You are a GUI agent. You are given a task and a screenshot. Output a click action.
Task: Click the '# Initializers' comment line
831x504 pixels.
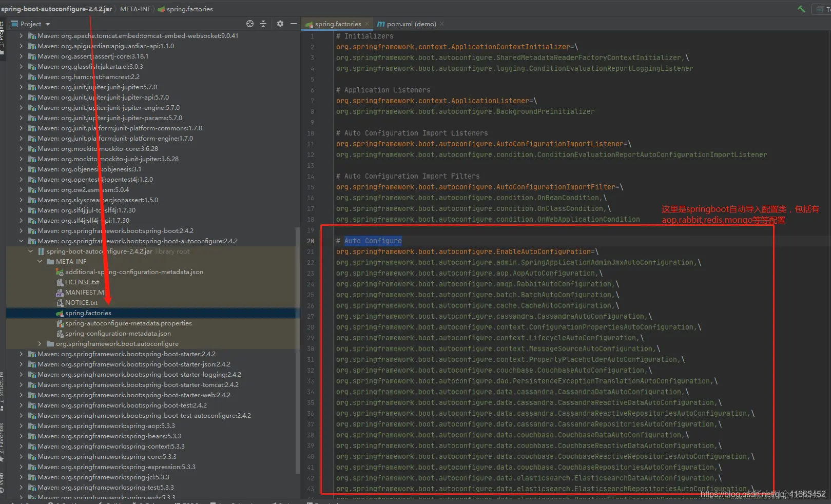click(365, 36)
